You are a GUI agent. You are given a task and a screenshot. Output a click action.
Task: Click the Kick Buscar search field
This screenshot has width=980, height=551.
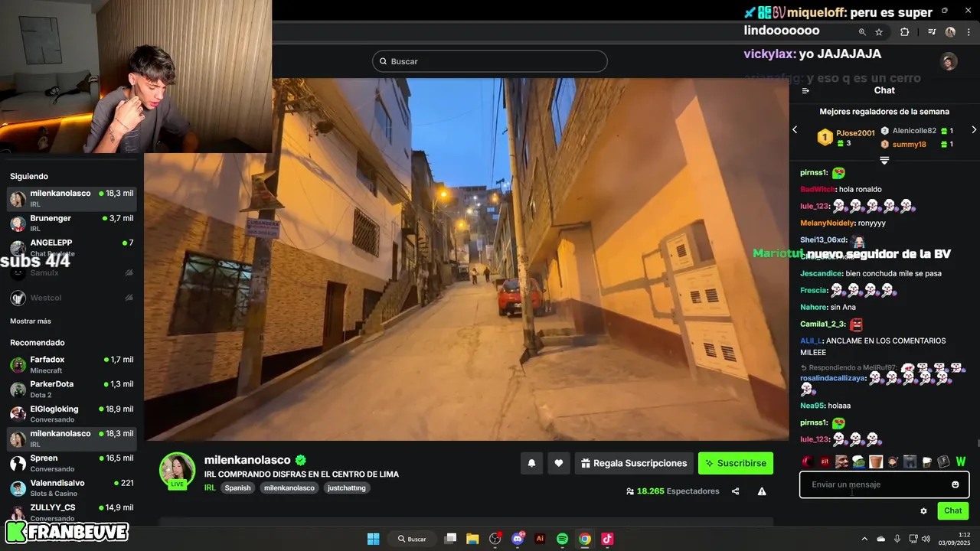pos(490,61)
